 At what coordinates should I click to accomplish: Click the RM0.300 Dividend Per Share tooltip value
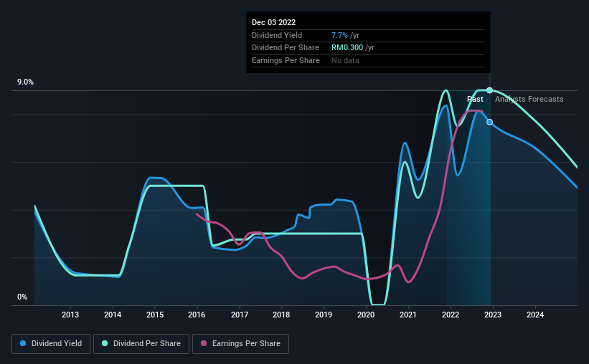point(347,48)
